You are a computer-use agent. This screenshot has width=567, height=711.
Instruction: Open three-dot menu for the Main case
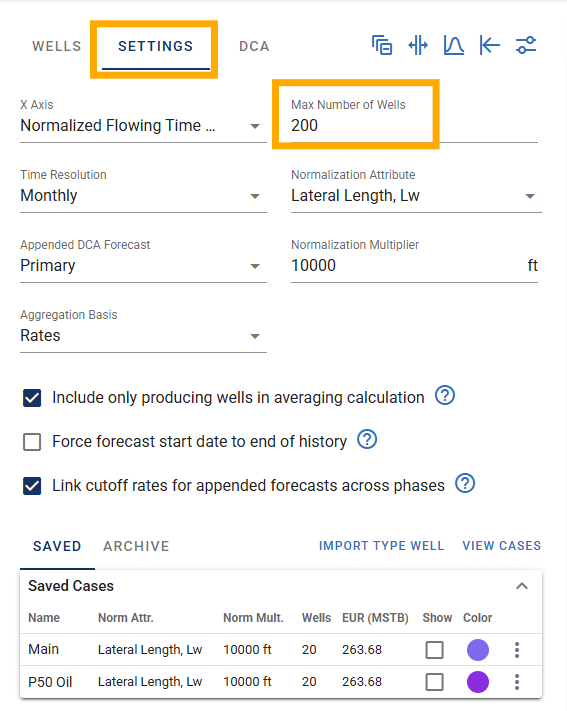pyautogui.click(x=517, y=650)
